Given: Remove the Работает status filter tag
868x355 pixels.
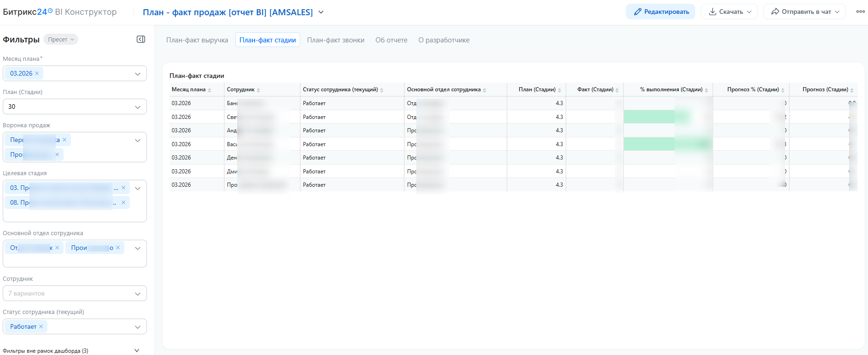Looking at the screenshot, I should coord(41,326).
